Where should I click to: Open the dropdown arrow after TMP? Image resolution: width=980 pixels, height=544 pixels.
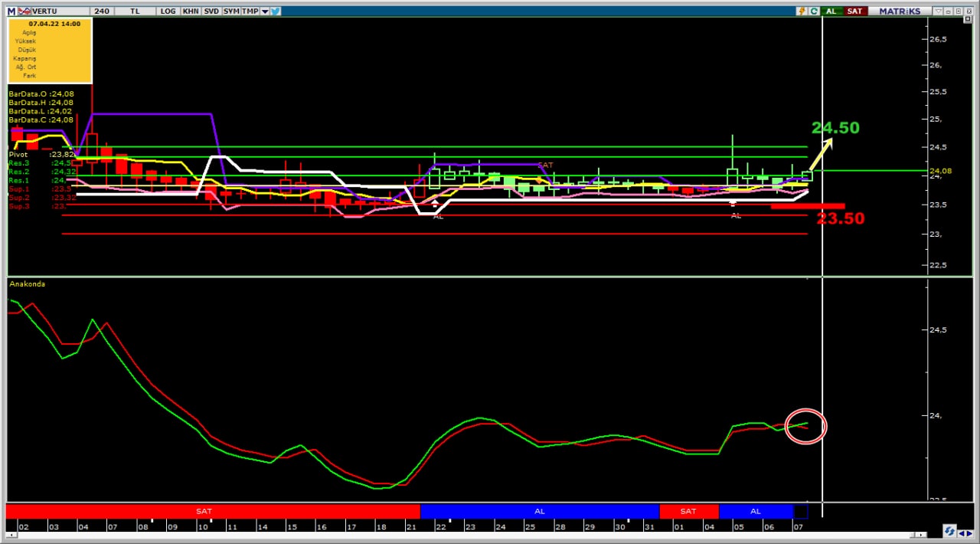point(265,11)
